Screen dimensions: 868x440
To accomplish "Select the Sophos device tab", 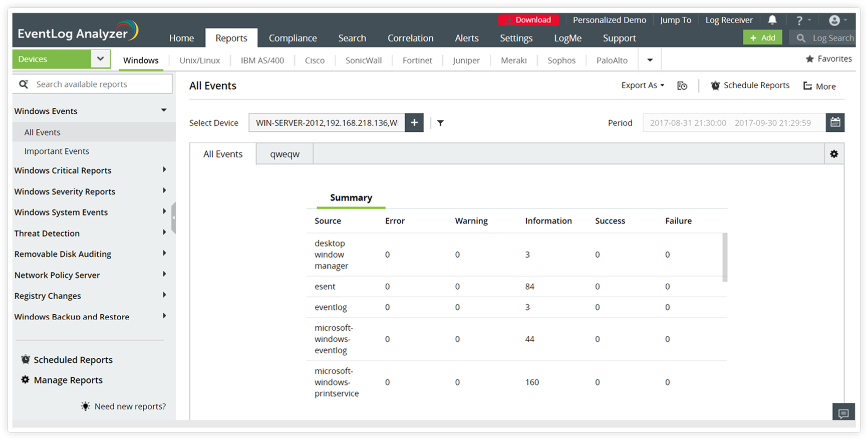I will pos(561,60).
